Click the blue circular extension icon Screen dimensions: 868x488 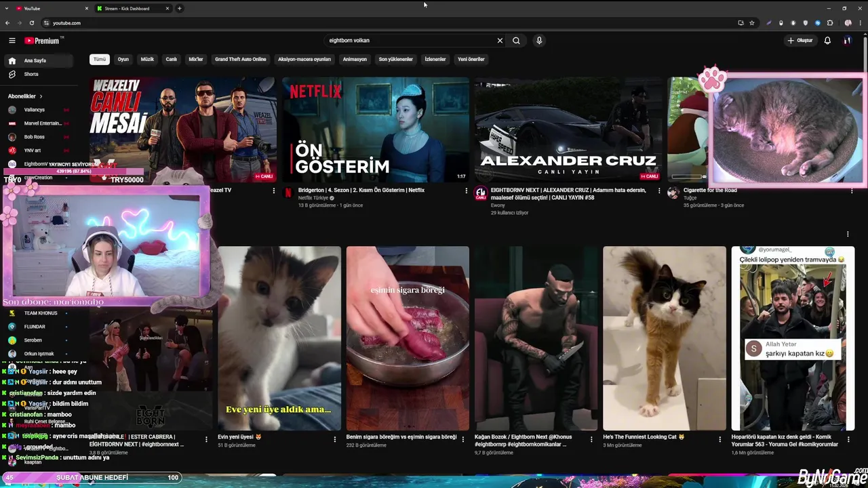[817, 23]
